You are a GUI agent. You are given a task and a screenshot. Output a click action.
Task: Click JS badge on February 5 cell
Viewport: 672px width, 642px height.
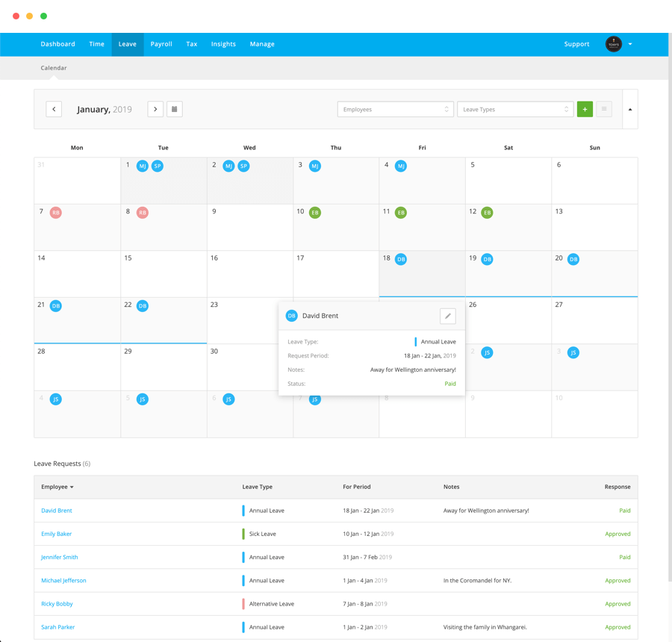click(x=143, y=399)
